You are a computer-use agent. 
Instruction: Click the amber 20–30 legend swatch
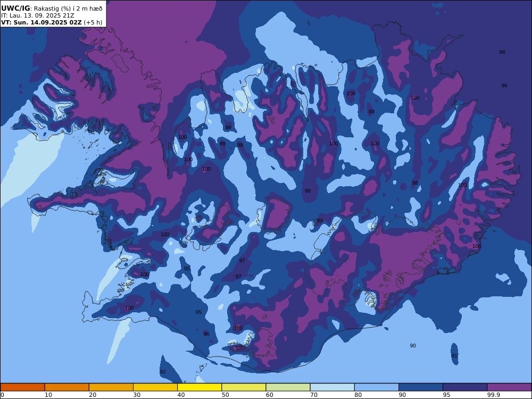pos(111,387)
